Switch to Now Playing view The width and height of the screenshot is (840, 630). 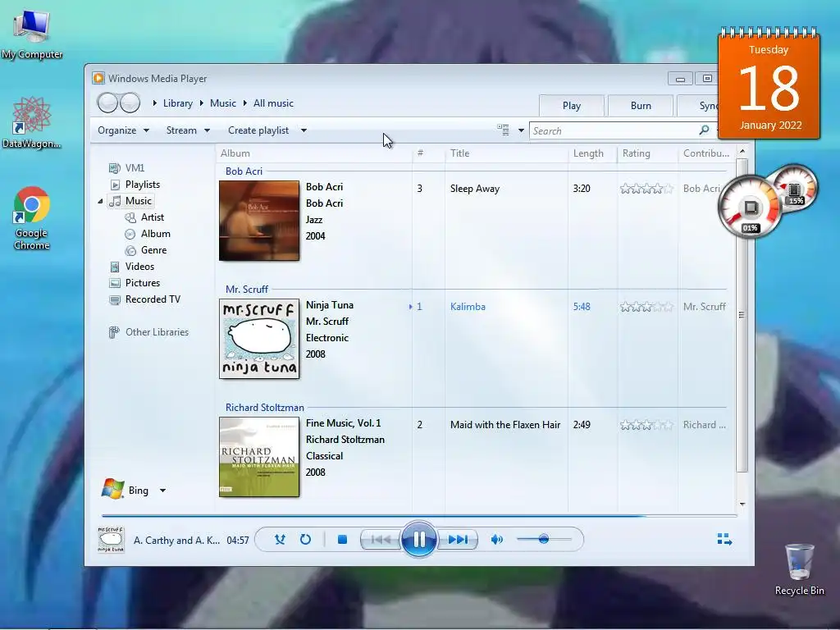[724, 539]
